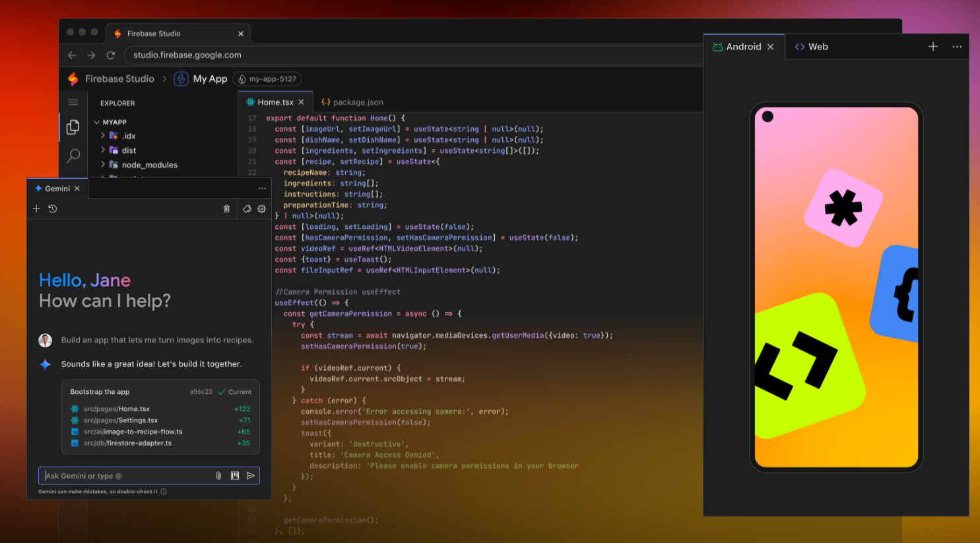The width and height of the screenshot is (980, 543).
Task: Attach a file with the paperclip icon
Action: (218, 476)
